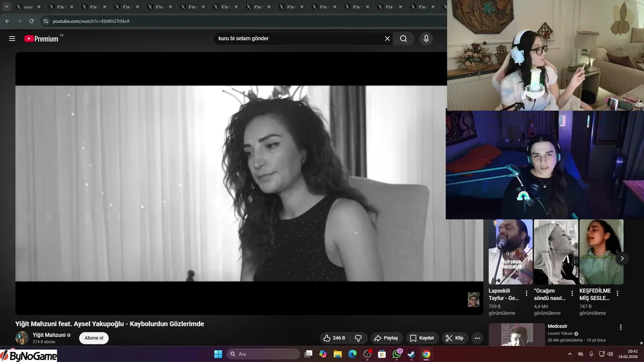Click the address bar URL
This screenshot has width=644, height=362.
[x=91, y=21]
